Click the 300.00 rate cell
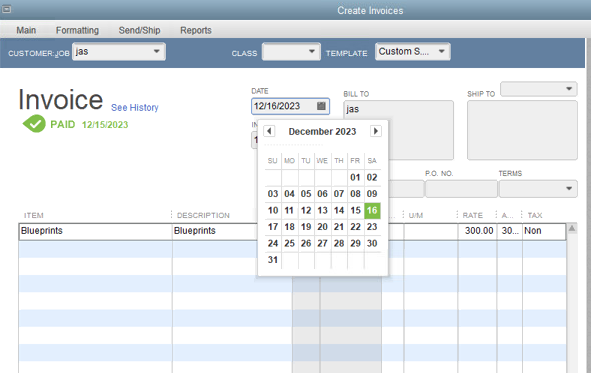591x373 pixels. pos(478,231)
